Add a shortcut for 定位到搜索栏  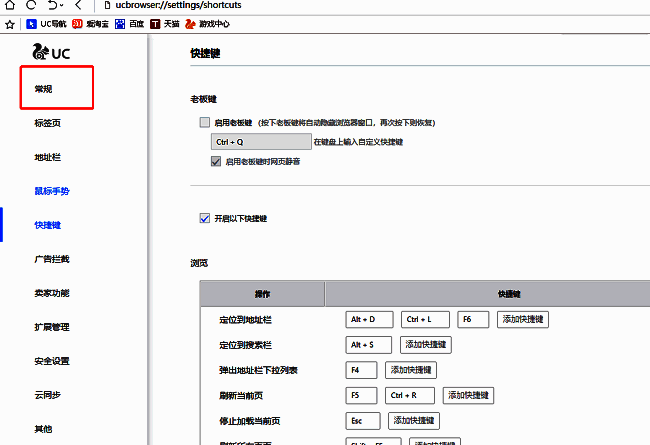426,345
